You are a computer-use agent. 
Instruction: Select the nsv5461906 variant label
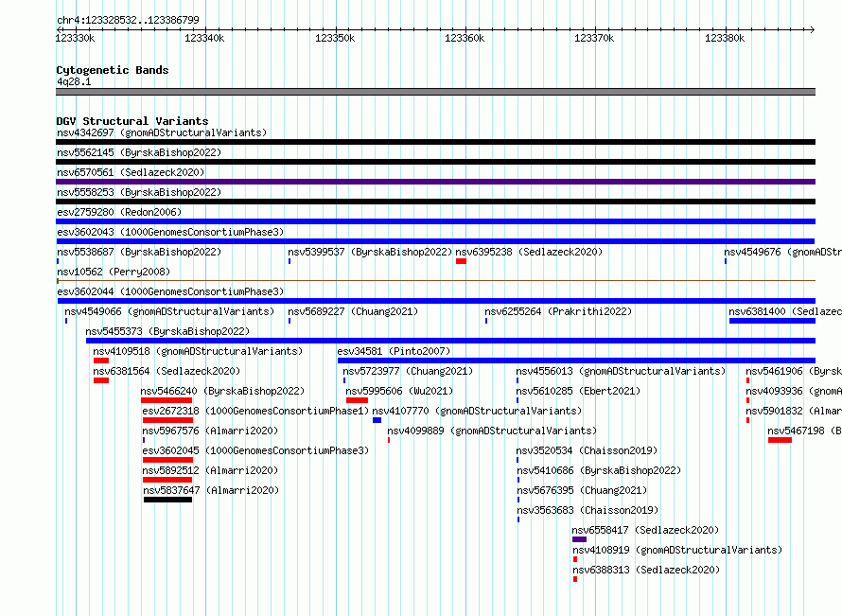(794, 371)
